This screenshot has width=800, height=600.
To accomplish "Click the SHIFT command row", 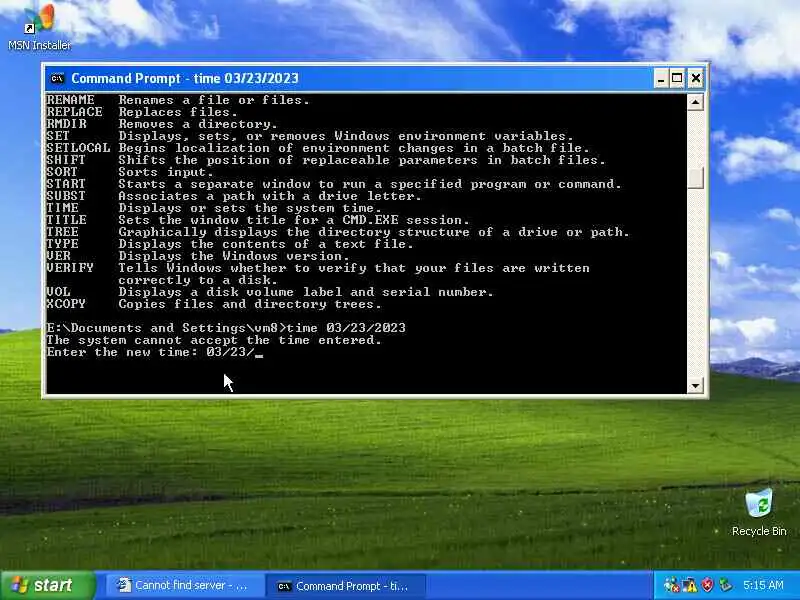I will (326, 160).
